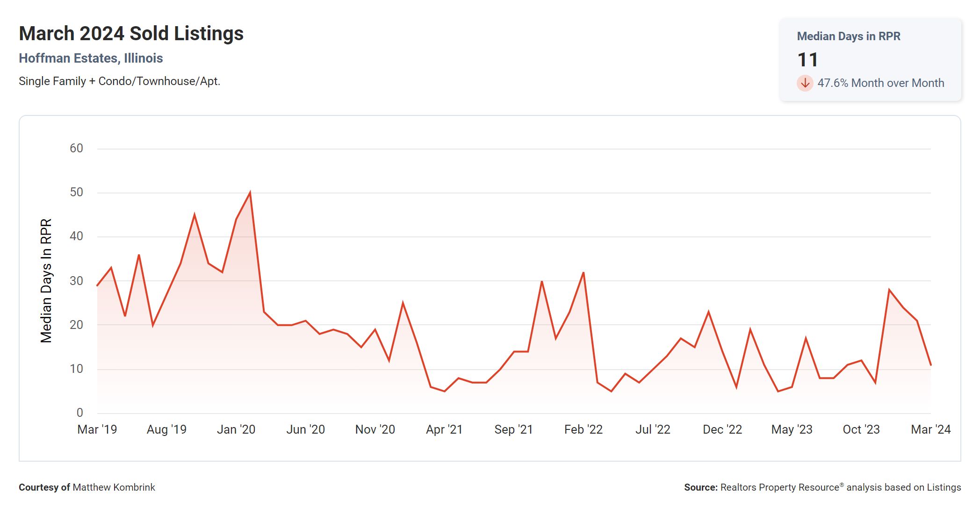
Task: Click the Oct '23 x-axis label
Action: pyautogui.click(x=861, y=429)
